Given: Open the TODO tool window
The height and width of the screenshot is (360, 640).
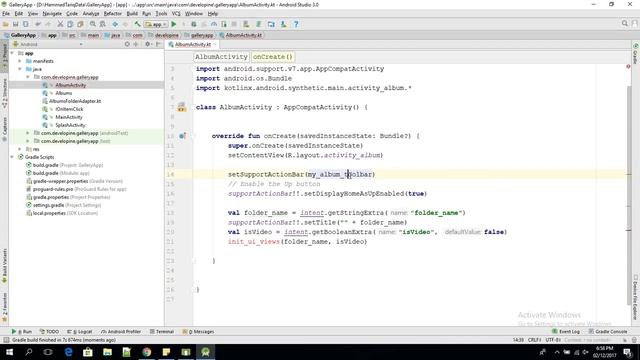Looking at the screenshot, I should click(49, 331).
